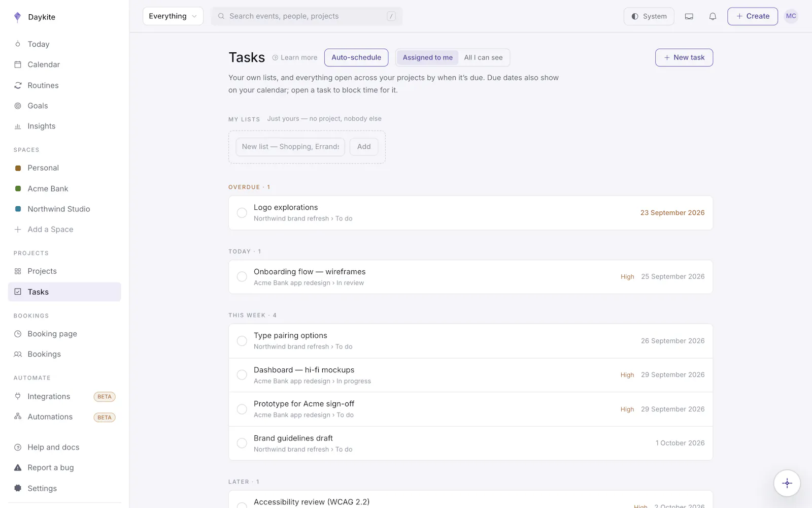Click the inbox tray icon in top bar

pos(689,16)
